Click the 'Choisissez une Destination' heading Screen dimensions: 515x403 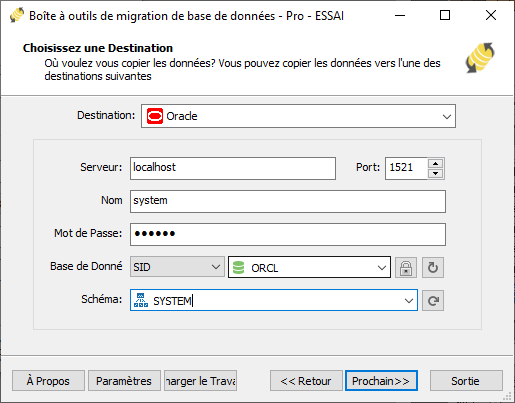pos(98,48)
